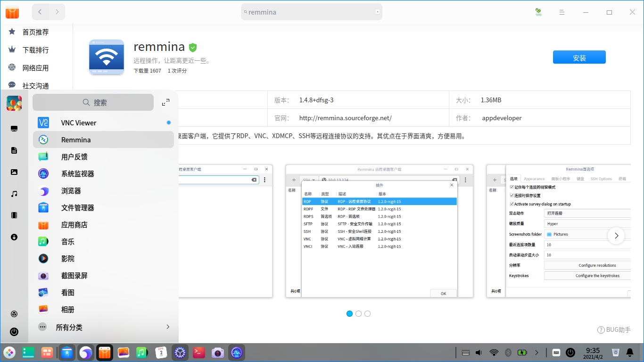Open the app store hamburger menu
Image resolution: width=644 pixels, height=362 pixels.
(x=561, y=12)
